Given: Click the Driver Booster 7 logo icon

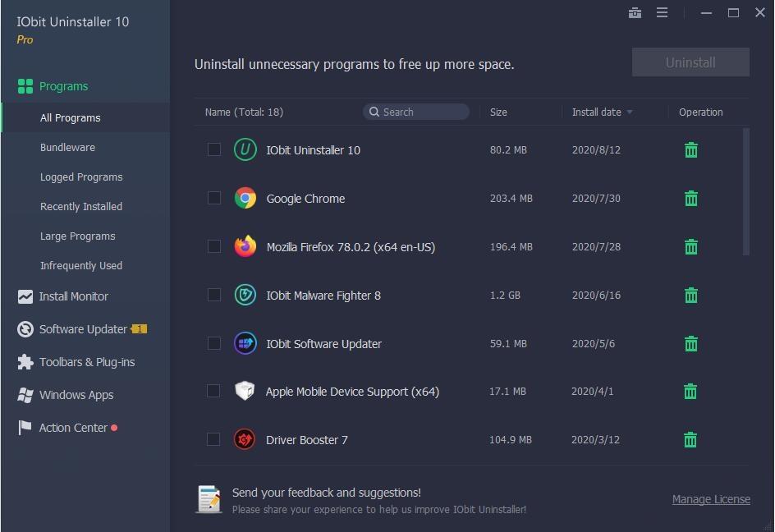Looking at the screenshot, I should tap(245, 439).
